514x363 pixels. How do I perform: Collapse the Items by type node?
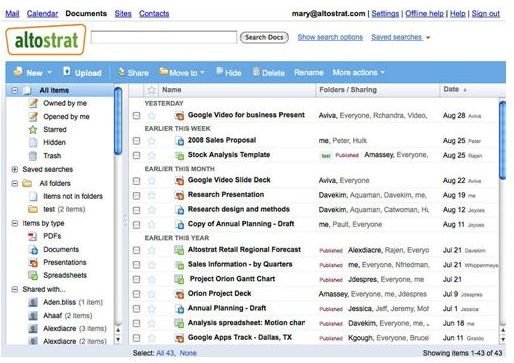tap(15, 223)
